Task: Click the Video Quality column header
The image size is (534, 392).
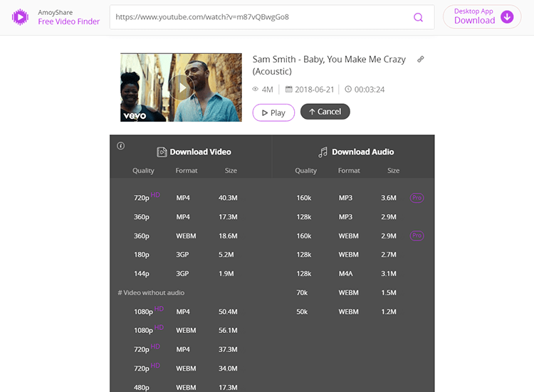Action: (143, 171)
